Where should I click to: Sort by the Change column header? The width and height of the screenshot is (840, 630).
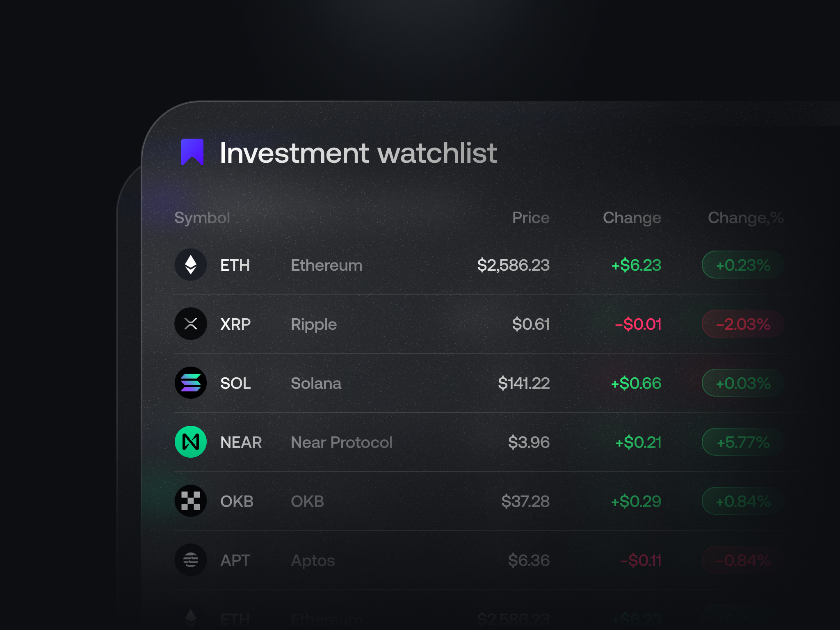[632, 218]
